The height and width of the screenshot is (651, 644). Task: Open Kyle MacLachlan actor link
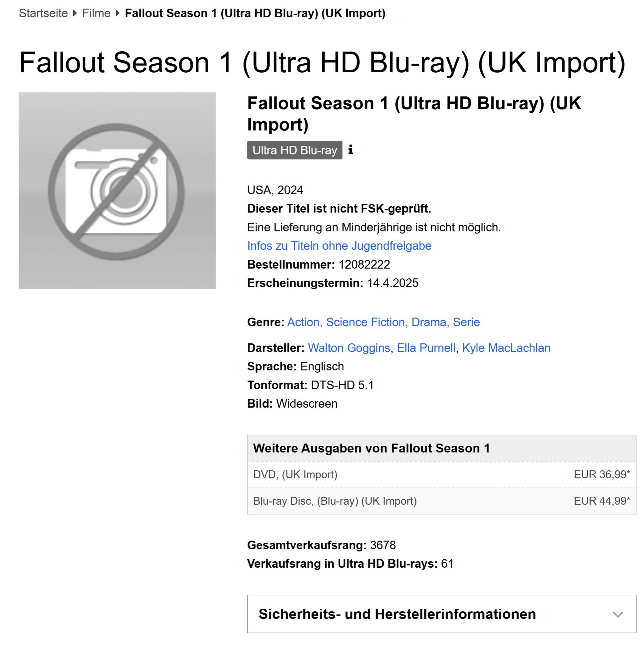(x=506, y=348)
